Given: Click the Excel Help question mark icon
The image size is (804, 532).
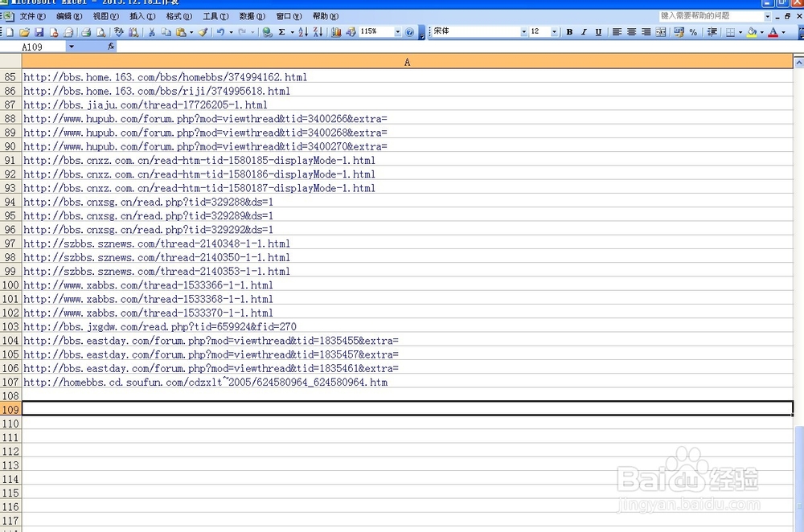Looking at the screenshot, I should point(410,32).
